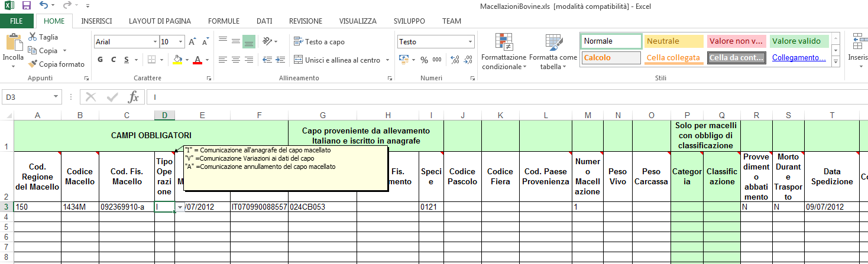Switch to FORMULE tab

point(224,21)
